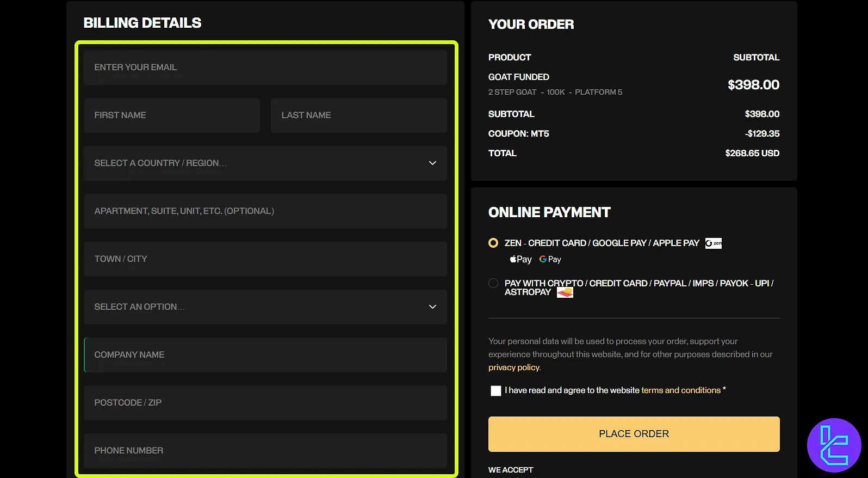Screen dimensions: 868x478
Task: Click the Last Name input field
Action: point(358,115)
